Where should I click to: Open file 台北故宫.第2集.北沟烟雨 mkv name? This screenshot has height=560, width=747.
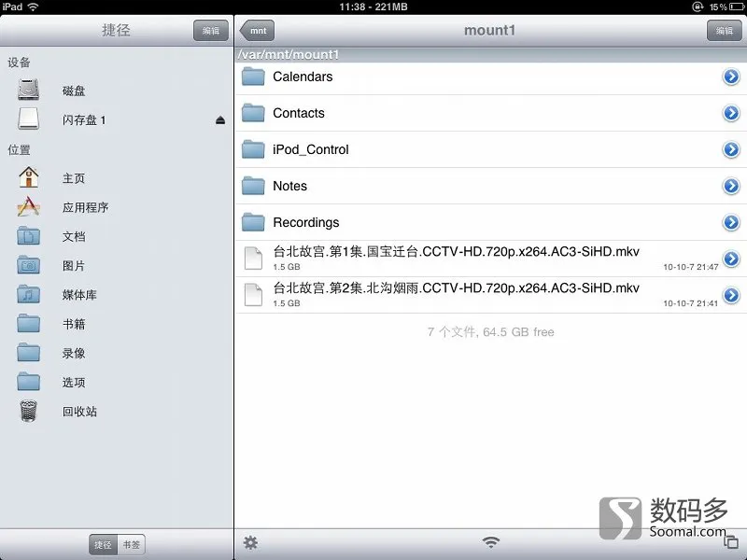pyautogui.click(x=456, y=287)
